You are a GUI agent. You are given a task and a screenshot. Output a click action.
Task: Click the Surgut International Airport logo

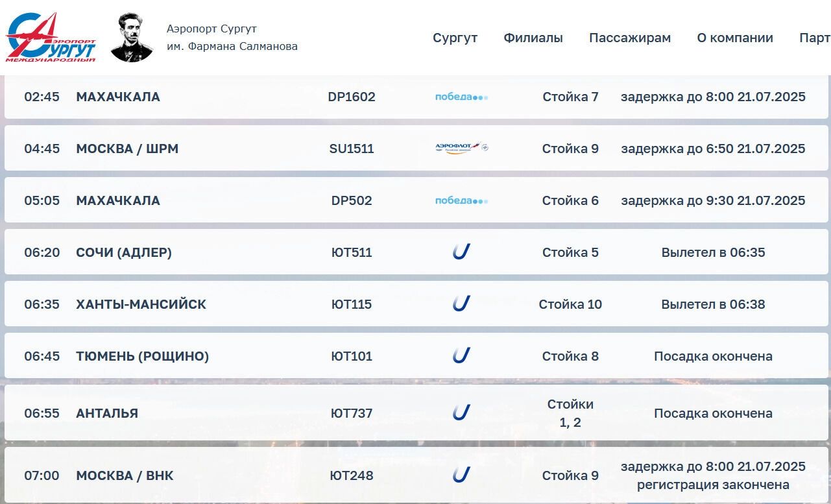(x=51, y=38)
